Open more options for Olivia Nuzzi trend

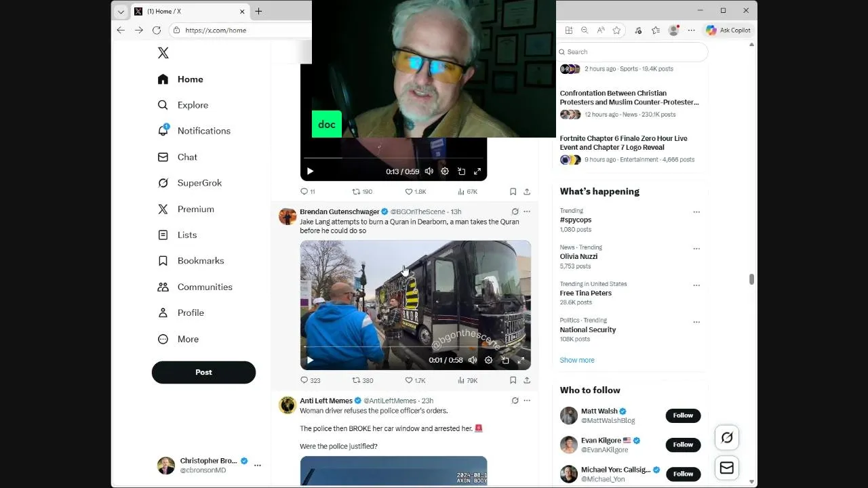[696, 248]
